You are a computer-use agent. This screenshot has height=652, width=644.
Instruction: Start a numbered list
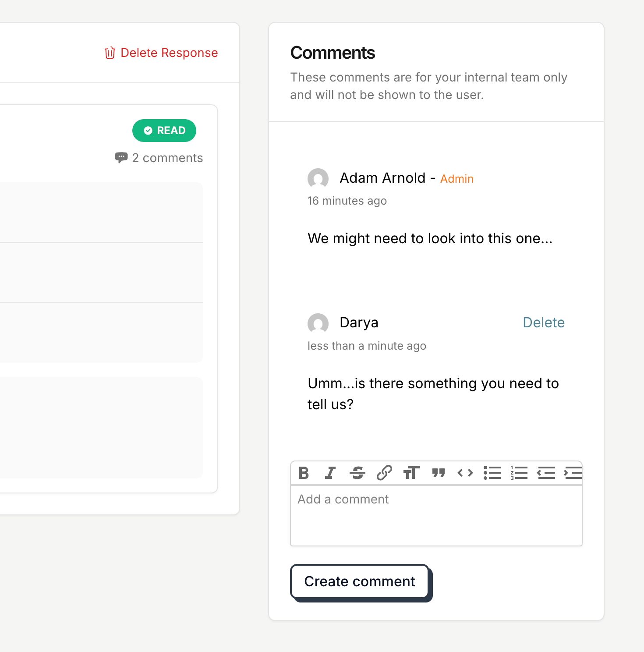[519, 473]
